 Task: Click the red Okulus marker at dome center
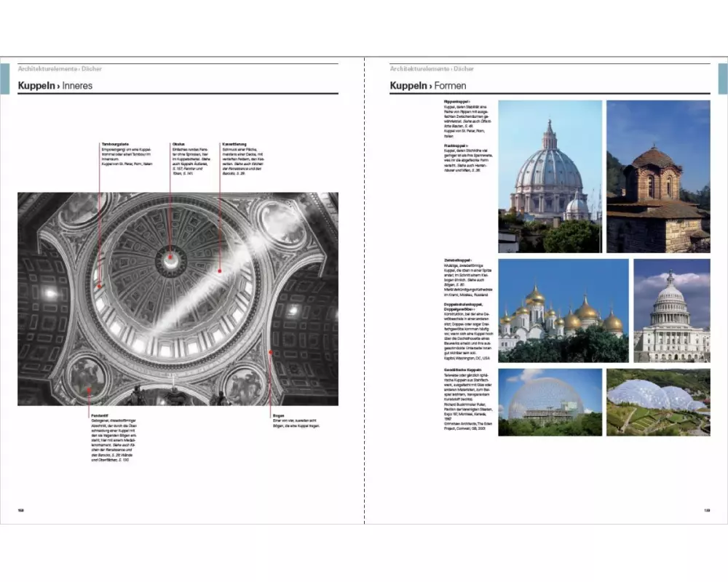(x=170, y=256)
